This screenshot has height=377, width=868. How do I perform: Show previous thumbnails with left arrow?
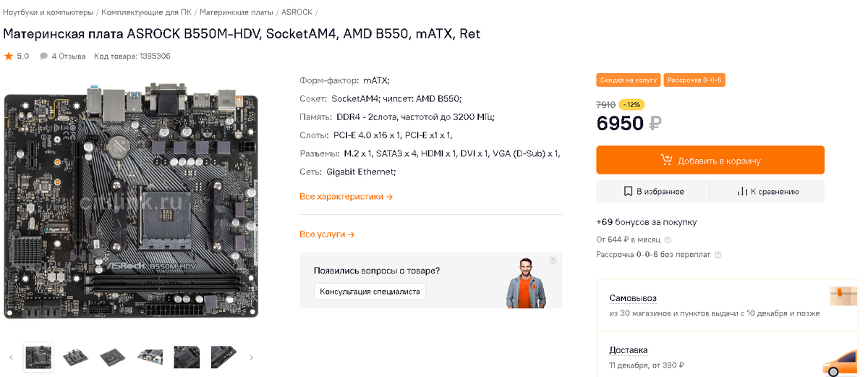(x=11, y=357)
